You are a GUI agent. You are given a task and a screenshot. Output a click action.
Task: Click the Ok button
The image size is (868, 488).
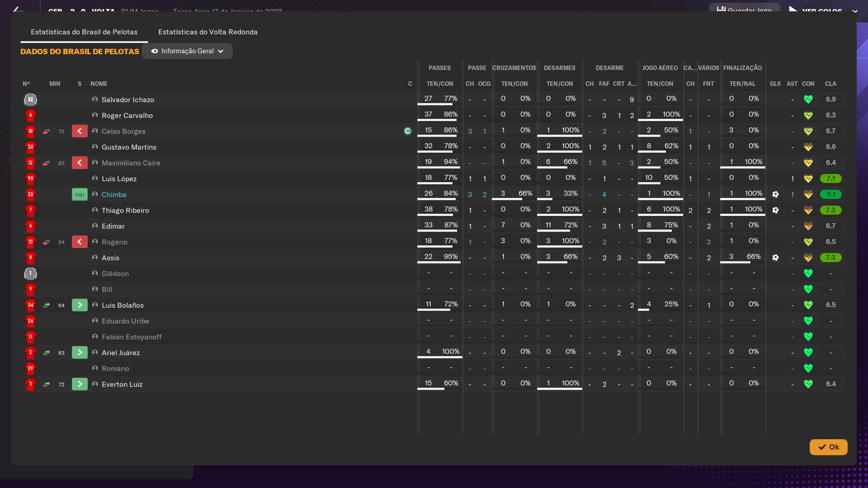(x=828, y=447)
